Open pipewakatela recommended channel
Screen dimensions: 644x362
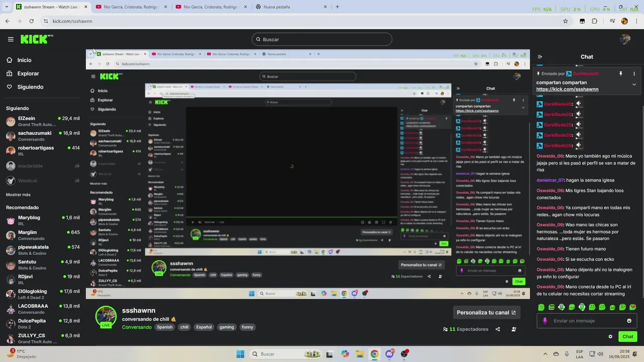(x=43, y=250)
